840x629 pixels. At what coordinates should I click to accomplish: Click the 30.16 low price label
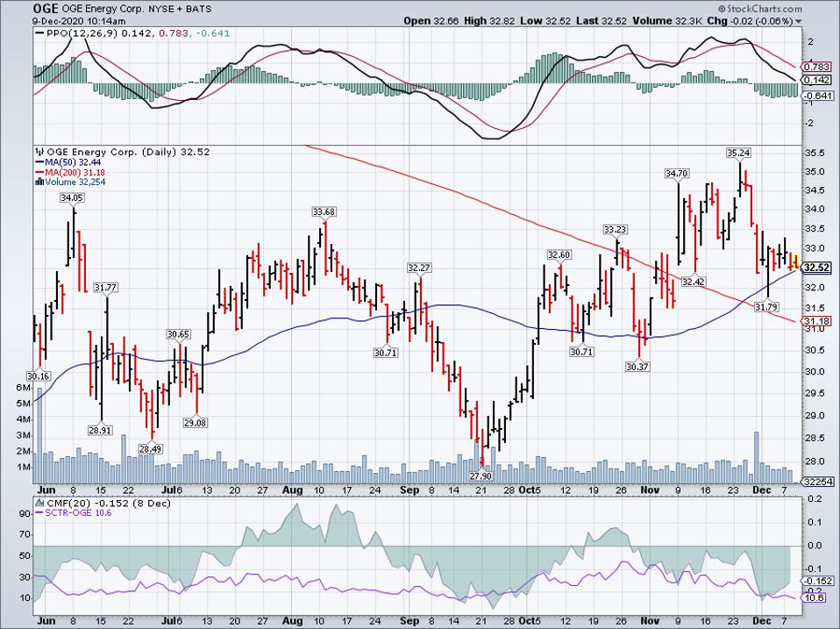click(x=38, y=376)
